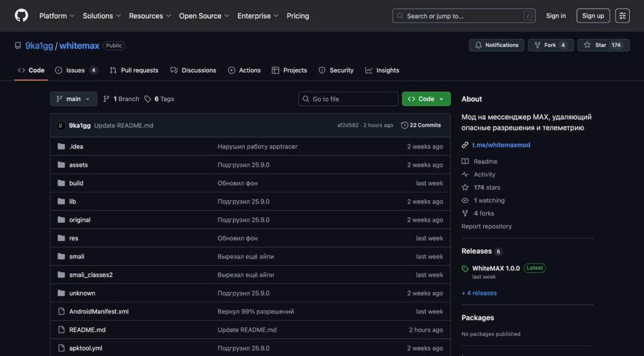Click the build folder icon

[x=61, y=183]
